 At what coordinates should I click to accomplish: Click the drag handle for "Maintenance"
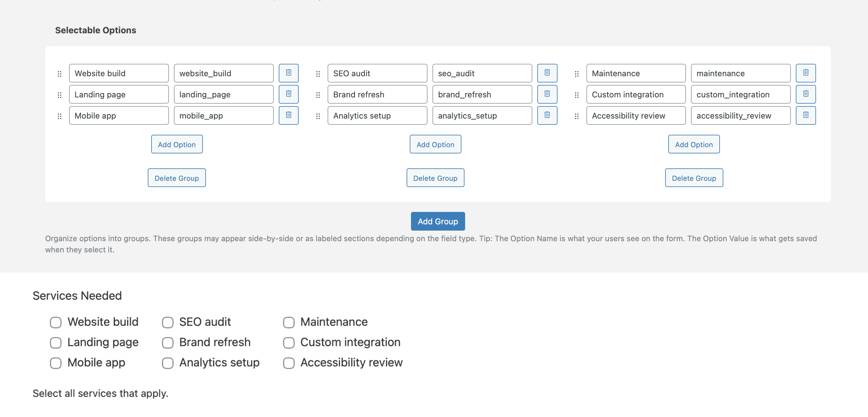click(577, 73)
